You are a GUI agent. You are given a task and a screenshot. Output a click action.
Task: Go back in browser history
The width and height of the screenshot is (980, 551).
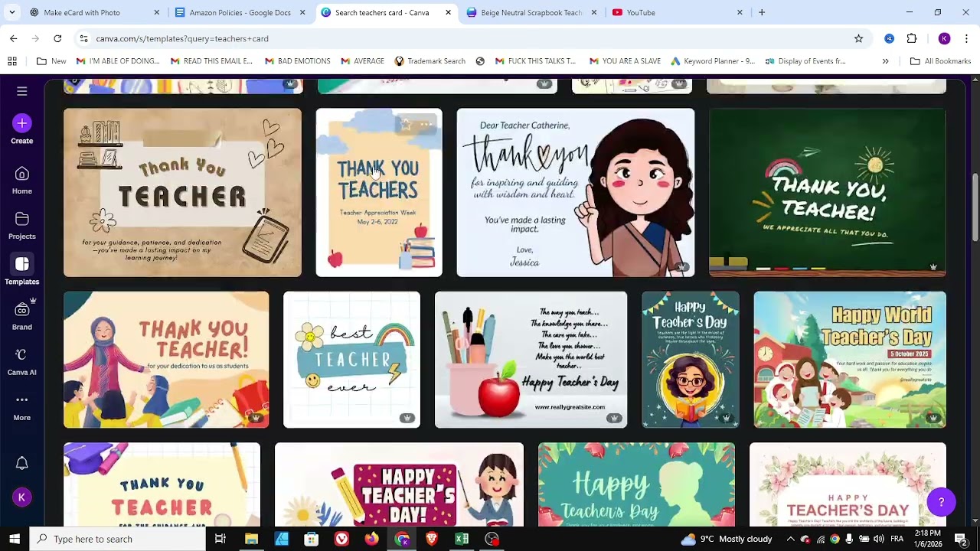tap(14, 38)
